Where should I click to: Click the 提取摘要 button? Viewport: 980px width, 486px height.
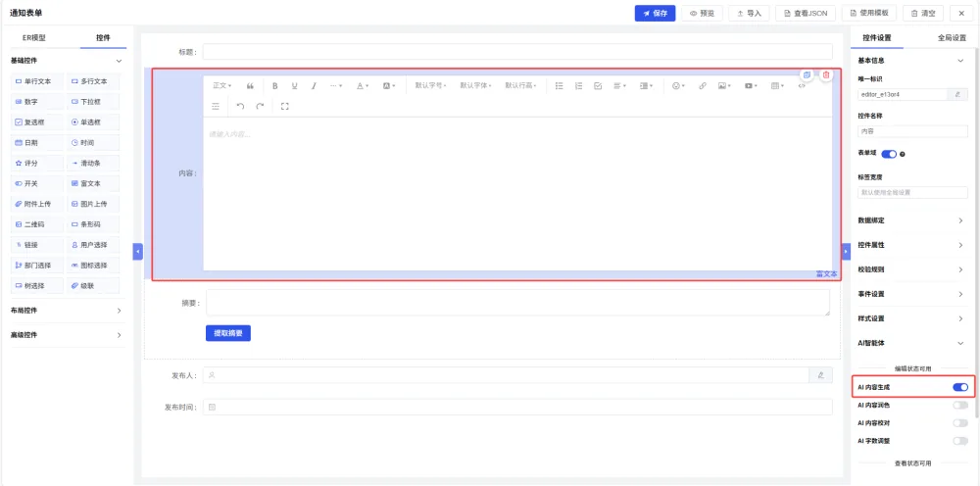click(x=228, y=333)
